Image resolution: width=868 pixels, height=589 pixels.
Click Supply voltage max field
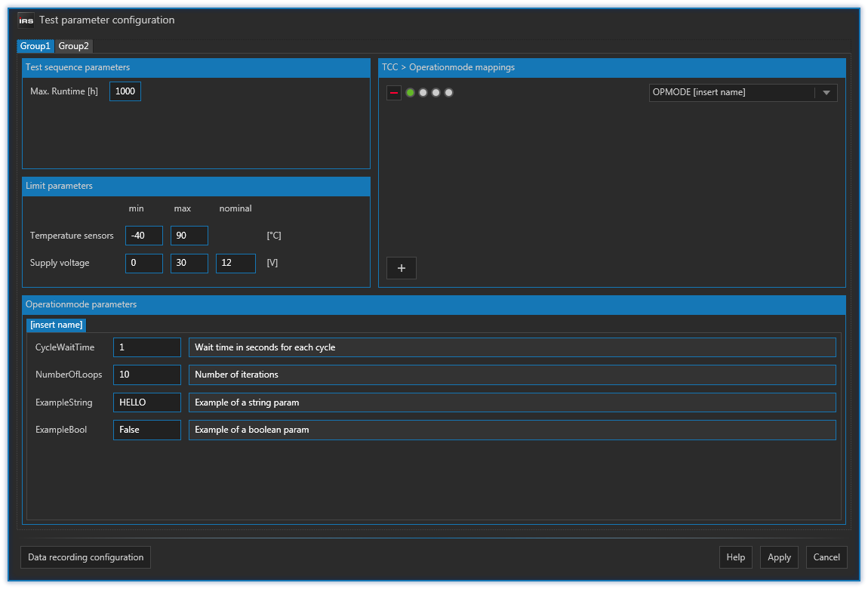point(189,263)
